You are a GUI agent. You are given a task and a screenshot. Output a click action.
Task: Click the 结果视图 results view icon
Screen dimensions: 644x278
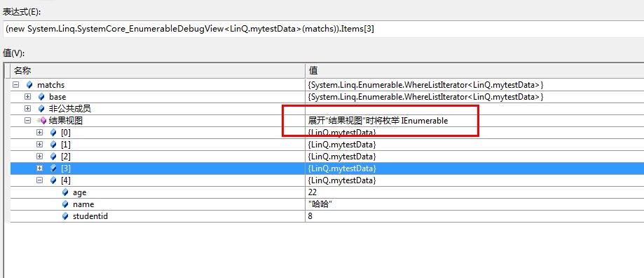point(41,121)
